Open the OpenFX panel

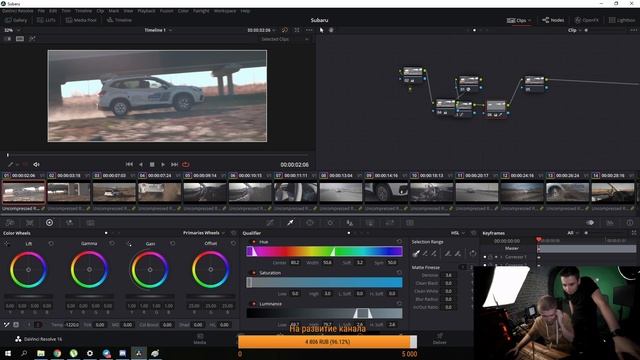587,20
